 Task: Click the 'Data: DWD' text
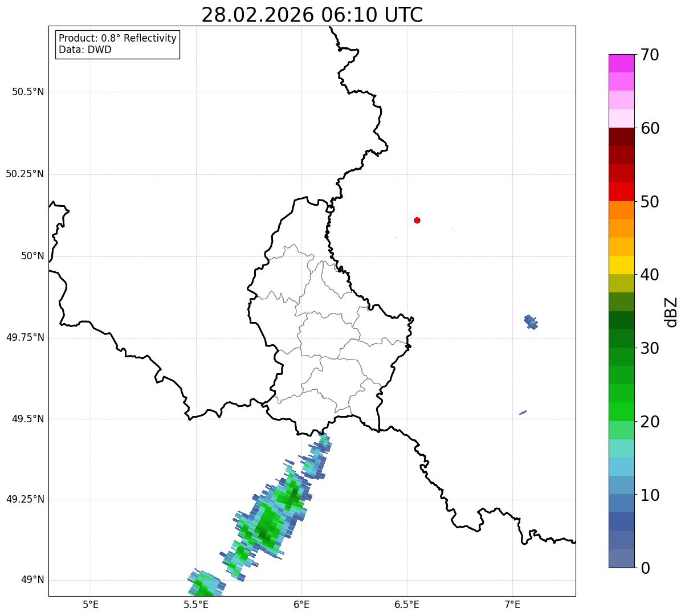point(85,50)
